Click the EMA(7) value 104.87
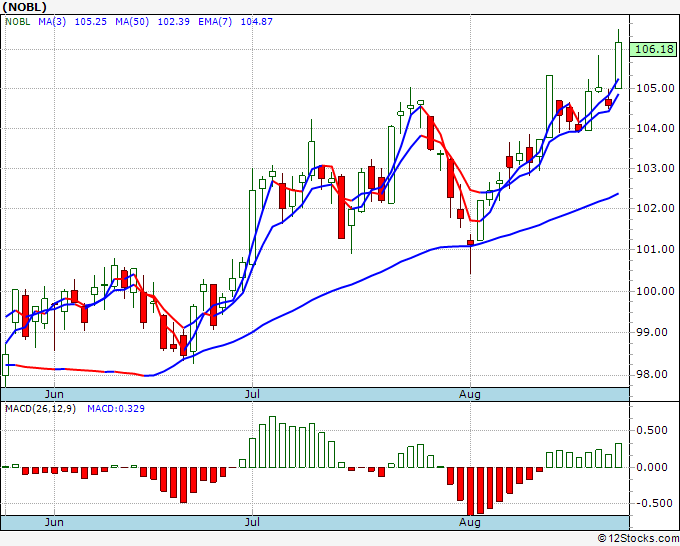 (257, 22)
